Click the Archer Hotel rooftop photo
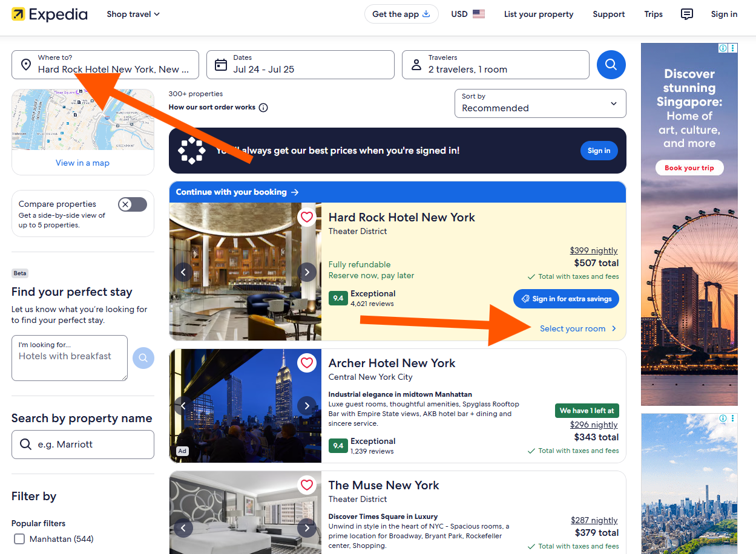756x554 pixels. tap(245, 406)
